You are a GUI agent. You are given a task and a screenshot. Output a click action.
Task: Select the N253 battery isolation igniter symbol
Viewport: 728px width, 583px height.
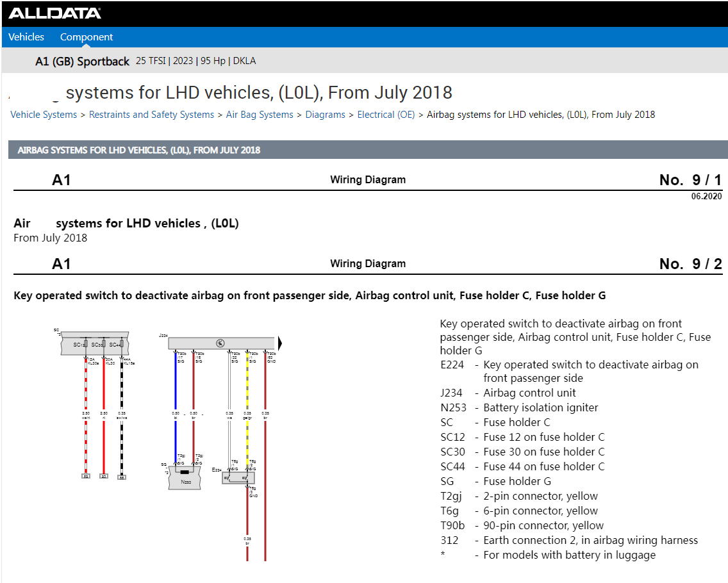coord(185,478)
